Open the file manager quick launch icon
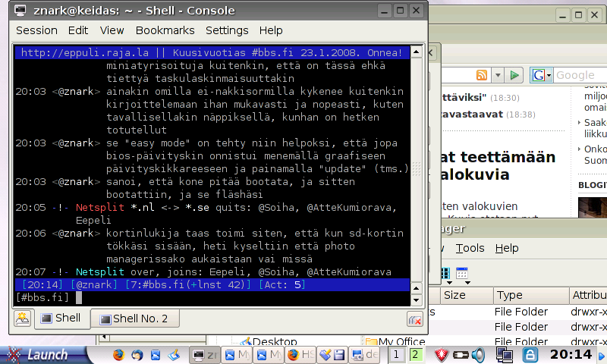The height and width of the screenshot is (364, 607). point(156,355)
